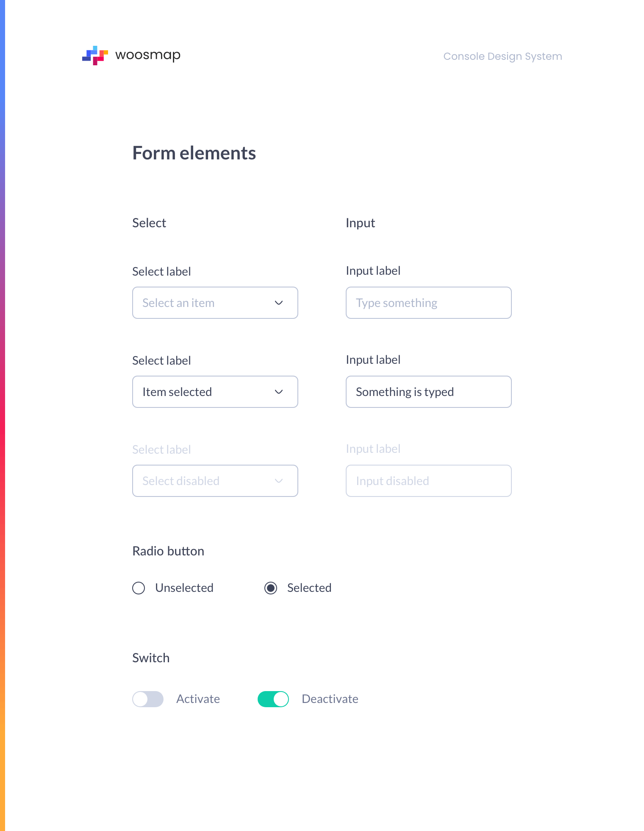644x831 pixels.
Task: Click the gradient strip on the left edge
Action: (3, 415)
